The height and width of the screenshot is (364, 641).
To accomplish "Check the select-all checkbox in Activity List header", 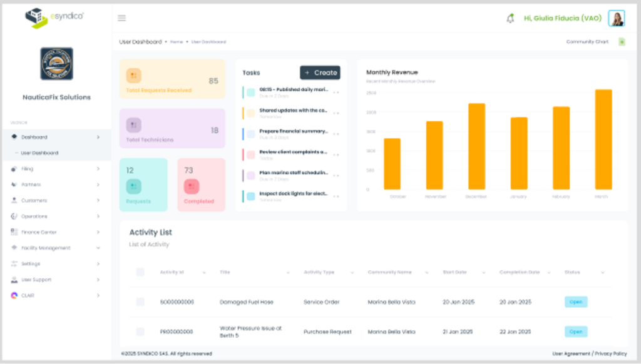I will (140, 272).
